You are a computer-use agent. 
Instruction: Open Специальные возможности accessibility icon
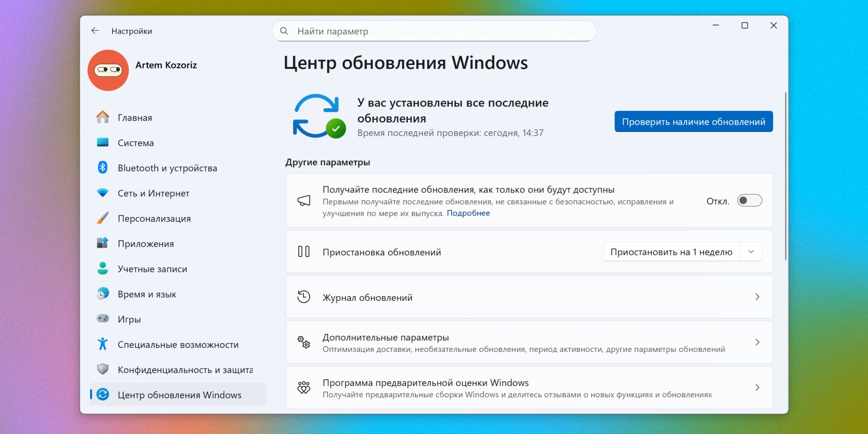(103, 344)
